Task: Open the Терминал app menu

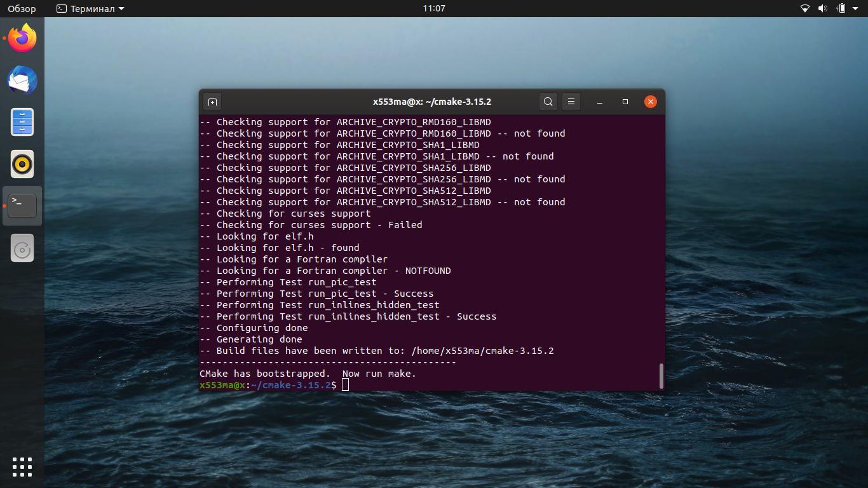Action: tap(90, 9)
